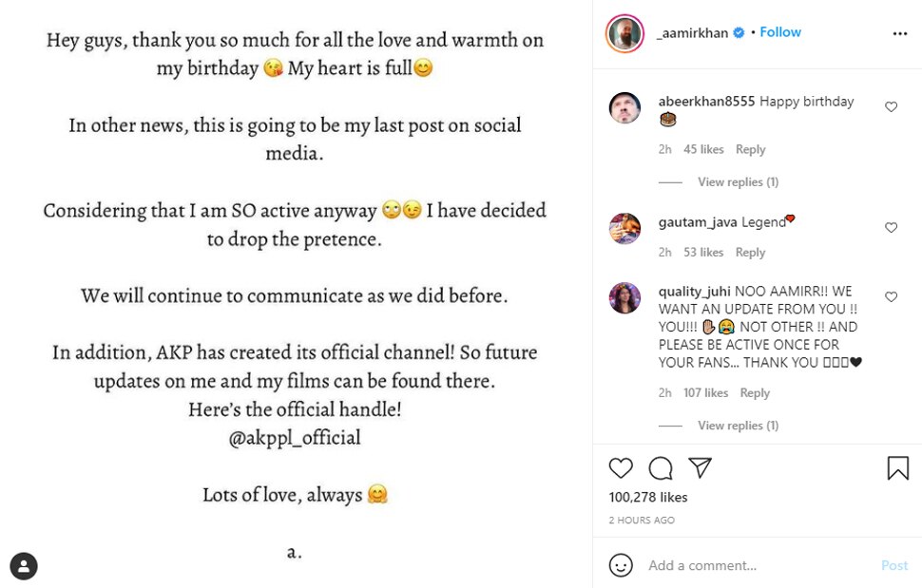Open the user profile icon on the post image
922x588 pixels.
pyautogui.click(x=24, y=566)
